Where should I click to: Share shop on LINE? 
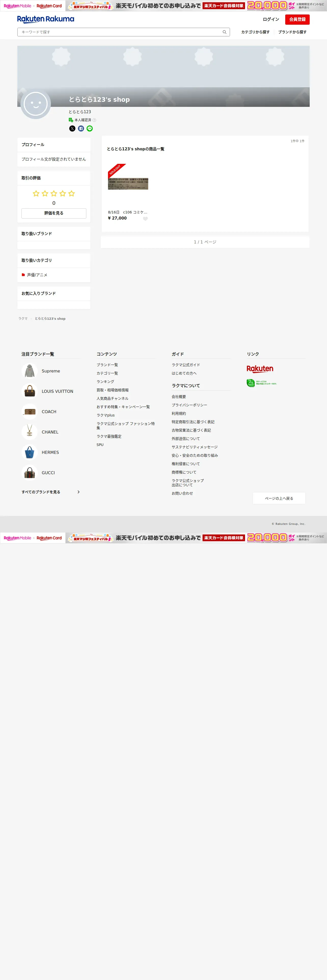coord(89,128)
